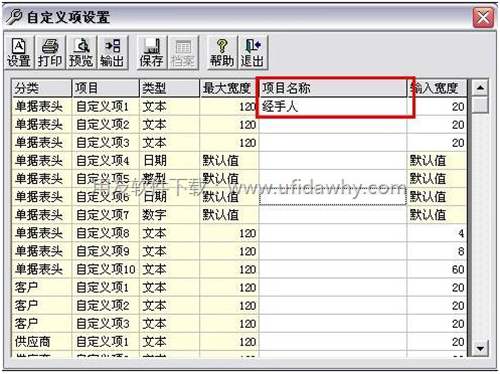Image resolution: width=500 pixels, height=374 pixels.
Task: Click the 分类 column header
Action: (x=42, y=88)
